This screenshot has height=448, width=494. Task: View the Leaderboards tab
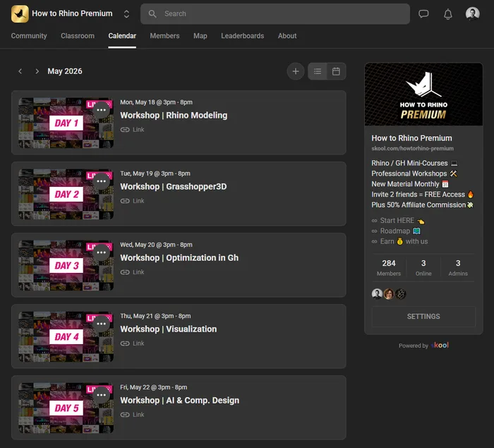(x=243, y=36)
